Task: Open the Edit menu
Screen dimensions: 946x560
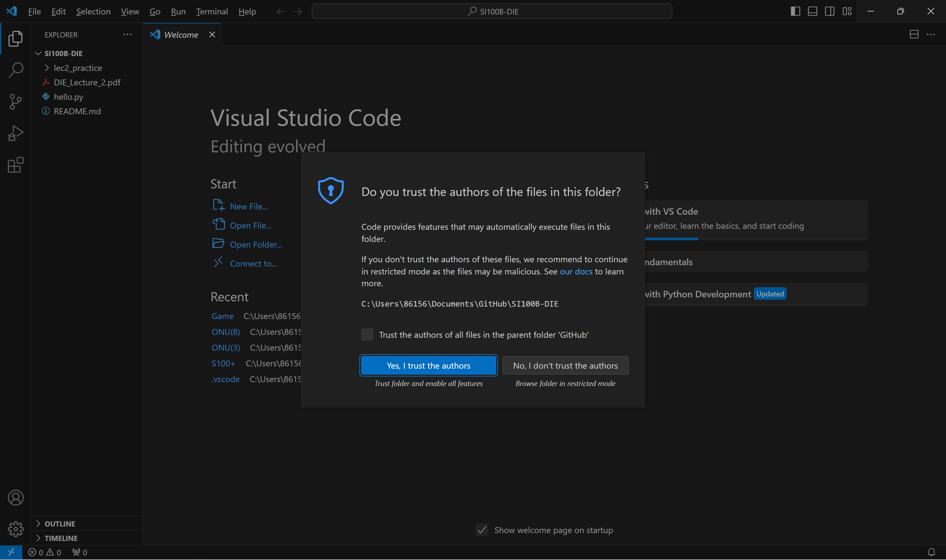Action: [58, 12]
